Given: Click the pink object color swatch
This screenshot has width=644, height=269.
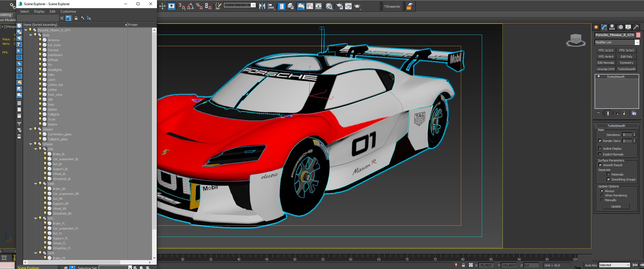Looking at the screenshot, I should pos(638,35).
